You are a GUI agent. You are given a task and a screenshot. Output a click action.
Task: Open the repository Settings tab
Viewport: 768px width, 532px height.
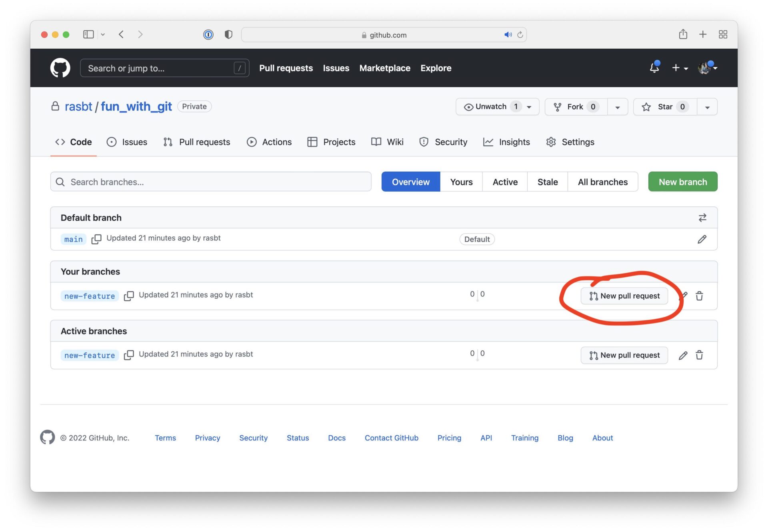pos(570,142)
